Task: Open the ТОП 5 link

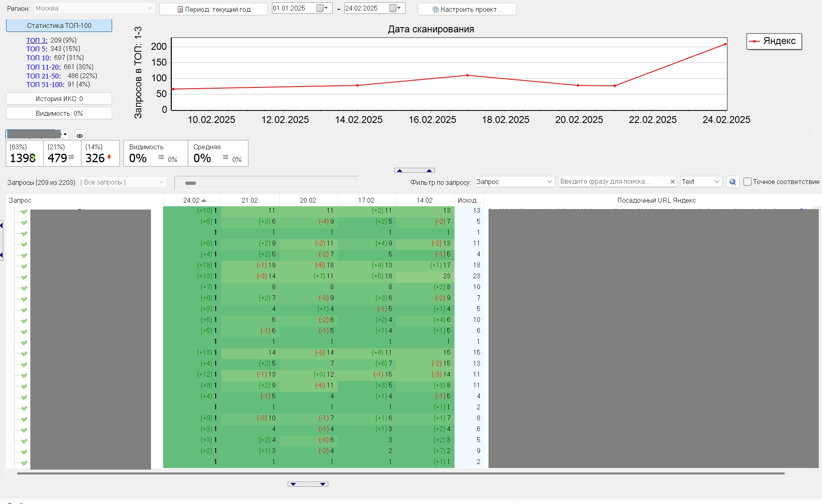Action: pos(37,49)
